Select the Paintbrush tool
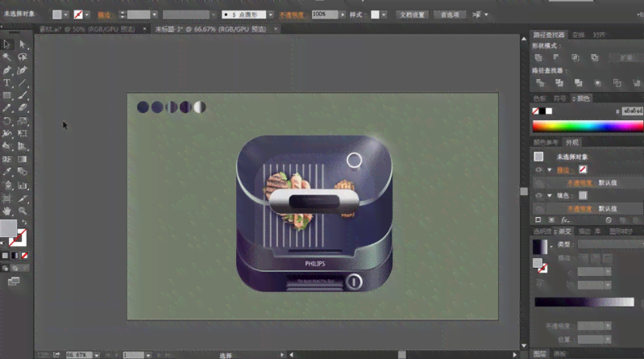 tap(23, 95)
